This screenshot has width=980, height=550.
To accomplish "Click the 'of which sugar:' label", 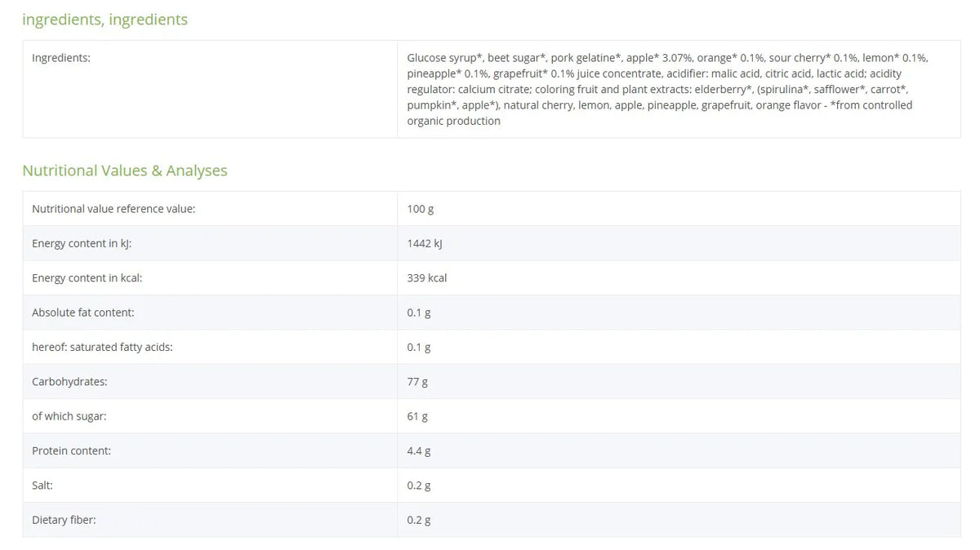I will 69,416.
